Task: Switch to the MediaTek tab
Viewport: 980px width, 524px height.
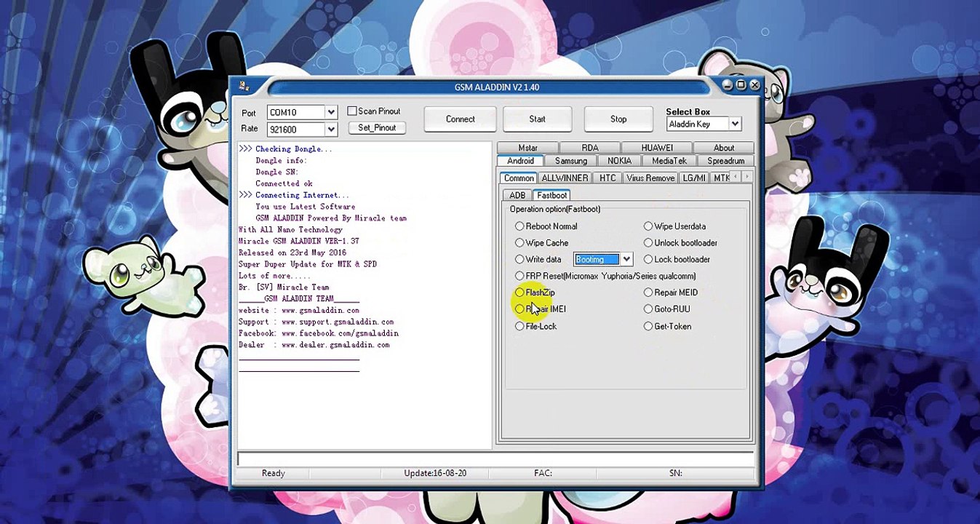Action: point(669,161)
